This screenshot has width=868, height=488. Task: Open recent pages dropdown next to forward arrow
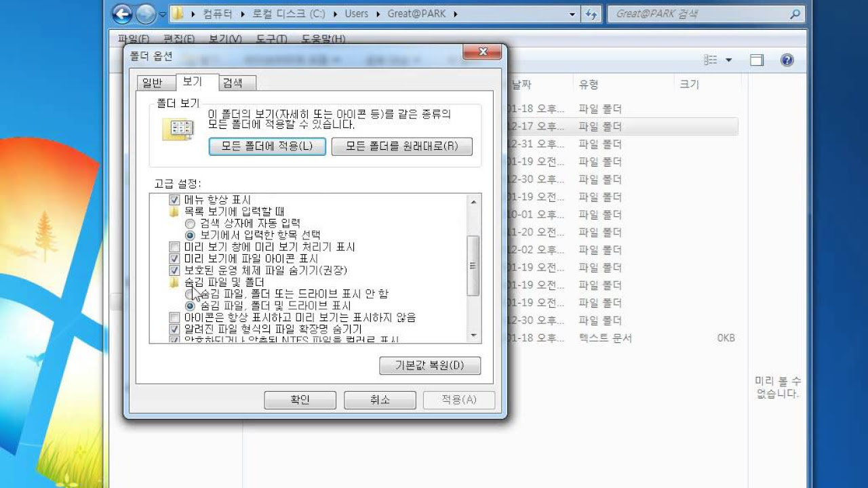pyautogui.click(x=163, y=14)
